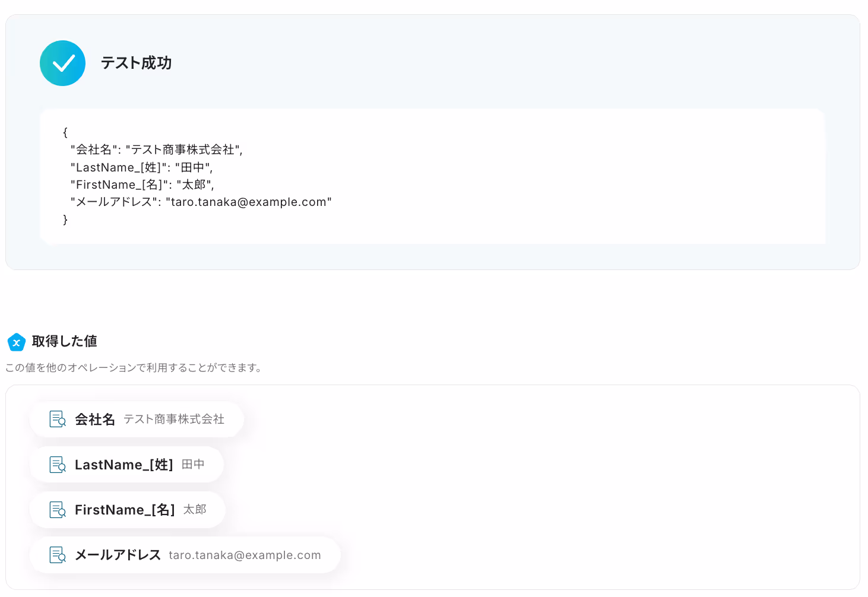Select the LastName_[姓] value chip
The width and height of the screenshot is (868, 597).
(126, 465)
